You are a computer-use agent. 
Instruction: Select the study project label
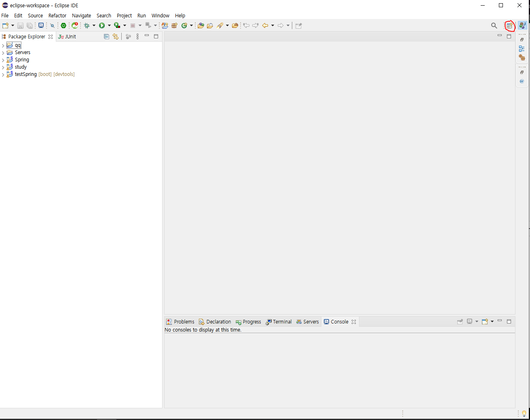pyautogui.click(x=21, y=67)
